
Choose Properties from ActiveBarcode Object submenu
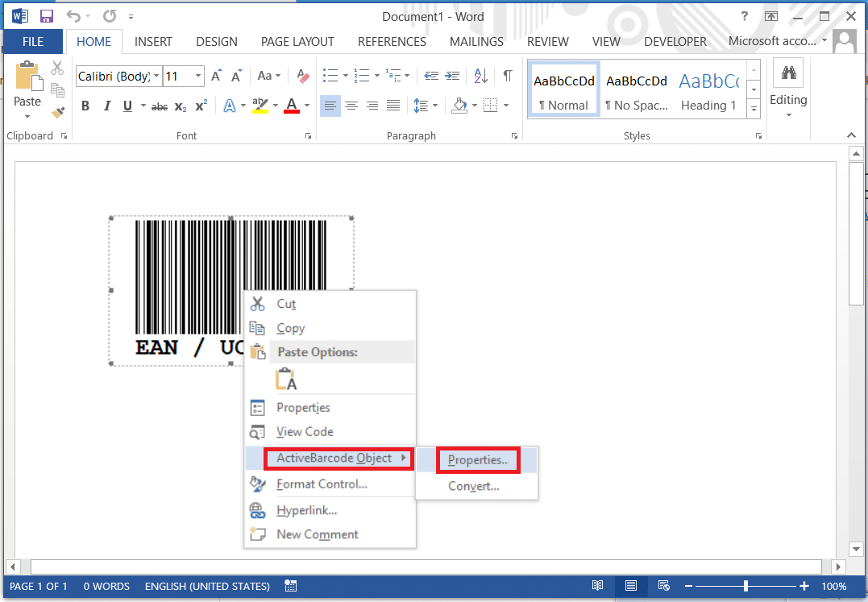click(x=478, y=459)
